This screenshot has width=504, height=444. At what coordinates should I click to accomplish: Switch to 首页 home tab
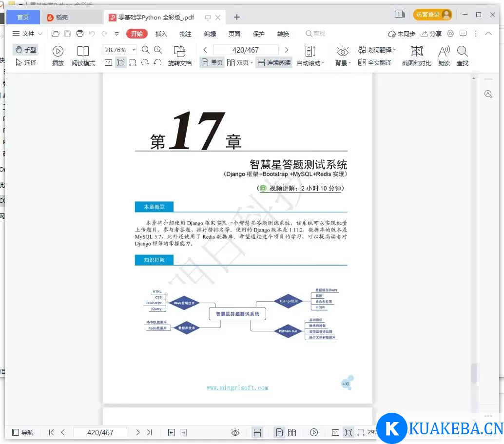(x=23, y=17)
